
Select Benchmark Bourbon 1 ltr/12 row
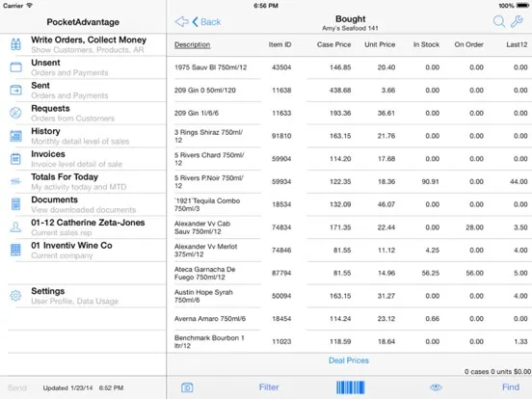[x=350, y=342]
